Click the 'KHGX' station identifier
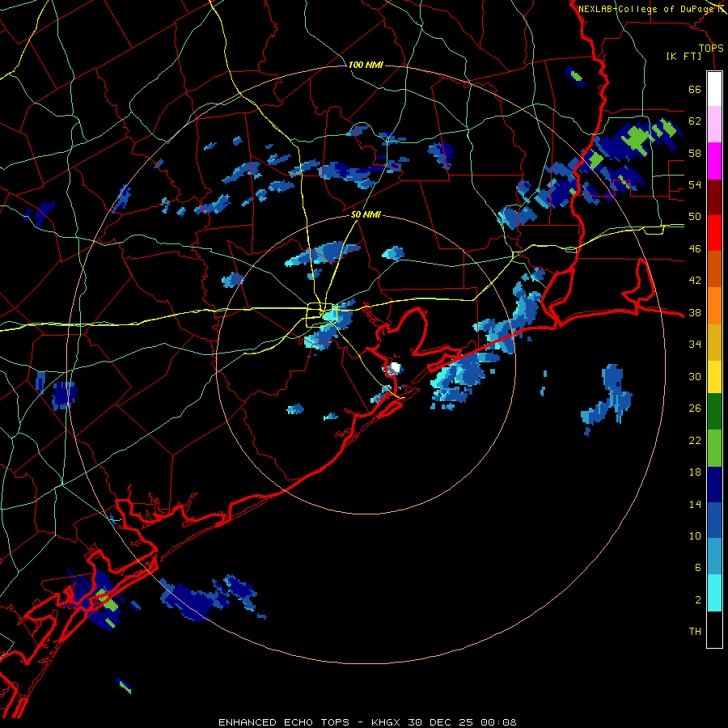The height and width of the screenshot is (728, 728). 387,722
